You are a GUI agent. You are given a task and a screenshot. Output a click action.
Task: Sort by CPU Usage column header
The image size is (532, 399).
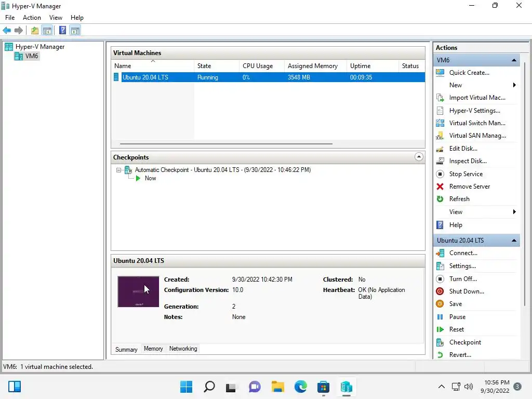coord(262,66)
